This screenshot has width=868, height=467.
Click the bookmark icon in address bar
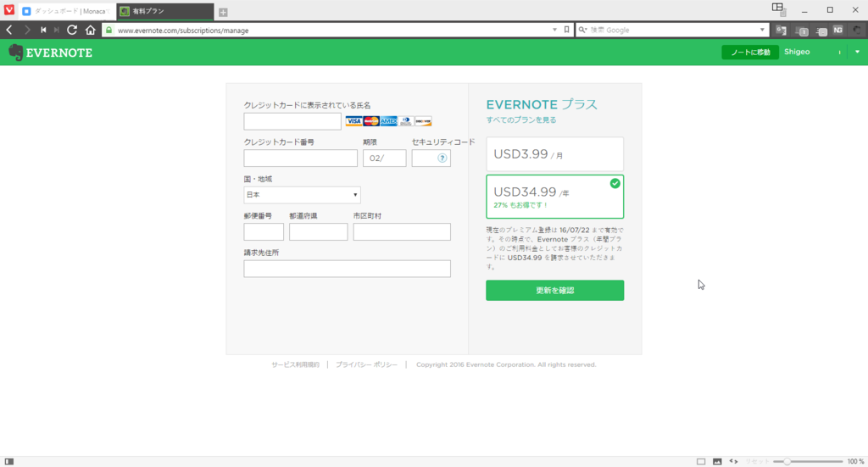click(x=566, y=30)
